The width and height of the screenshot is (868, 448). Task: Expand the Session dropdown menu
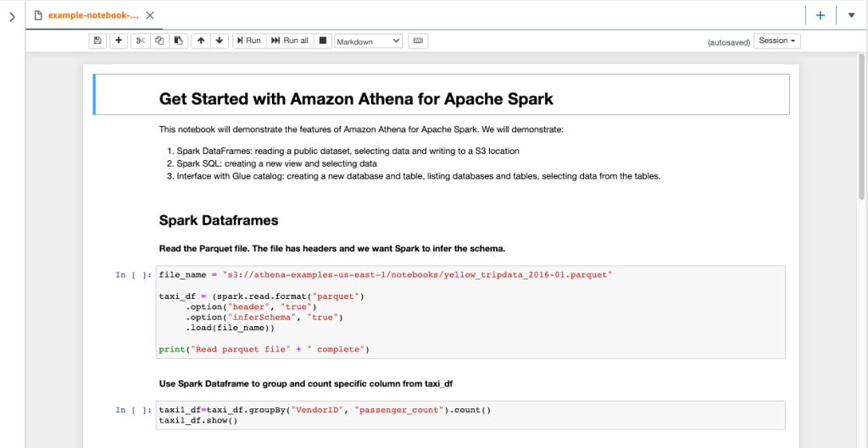click(777, 41)
